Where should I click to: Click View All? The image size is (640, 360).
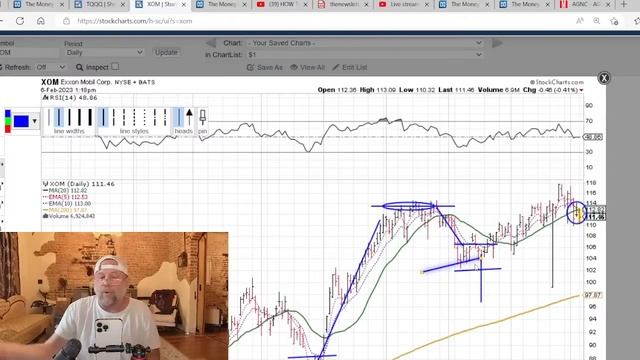pyautogui.click(x=307, y=67)
